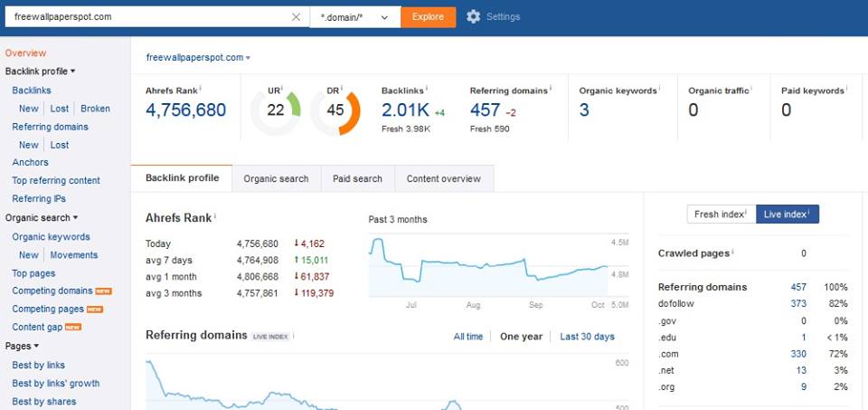Click info icon beside Crawled pages
The image size is (868, 410).
(x=733, y=253)
